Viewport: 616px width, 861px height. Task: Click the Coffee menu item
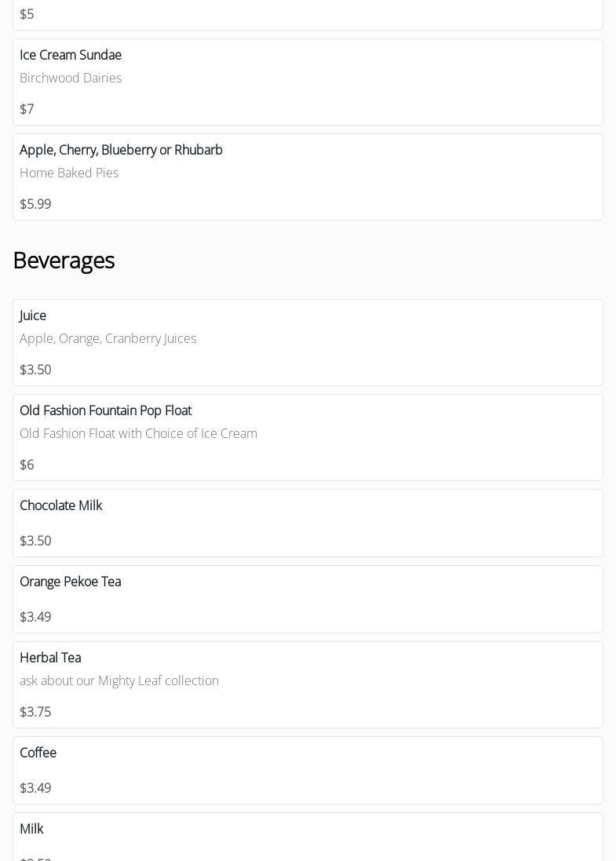tap(38, 753)
